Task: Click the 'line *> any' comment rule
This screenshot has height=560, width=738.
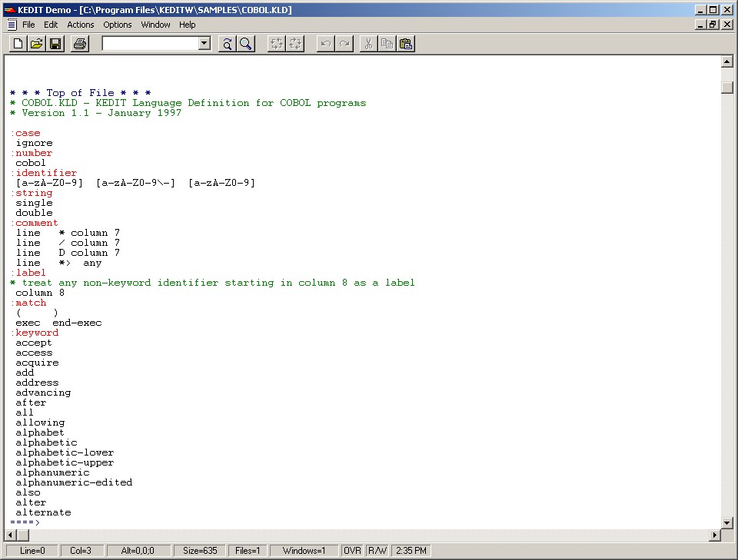Action: pyautogui.click(x=59, y=263)
